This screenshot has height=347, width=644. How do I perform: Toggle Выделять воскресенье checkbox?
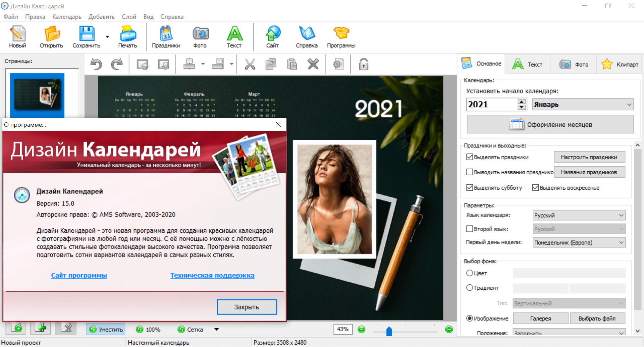click(x=536, y=187)
